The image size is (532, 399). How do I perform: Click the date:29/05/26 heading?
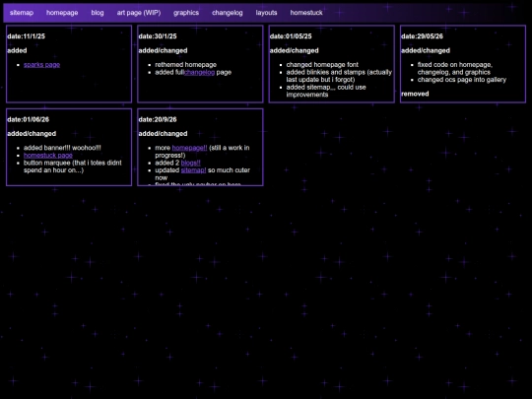coord(422,36)
